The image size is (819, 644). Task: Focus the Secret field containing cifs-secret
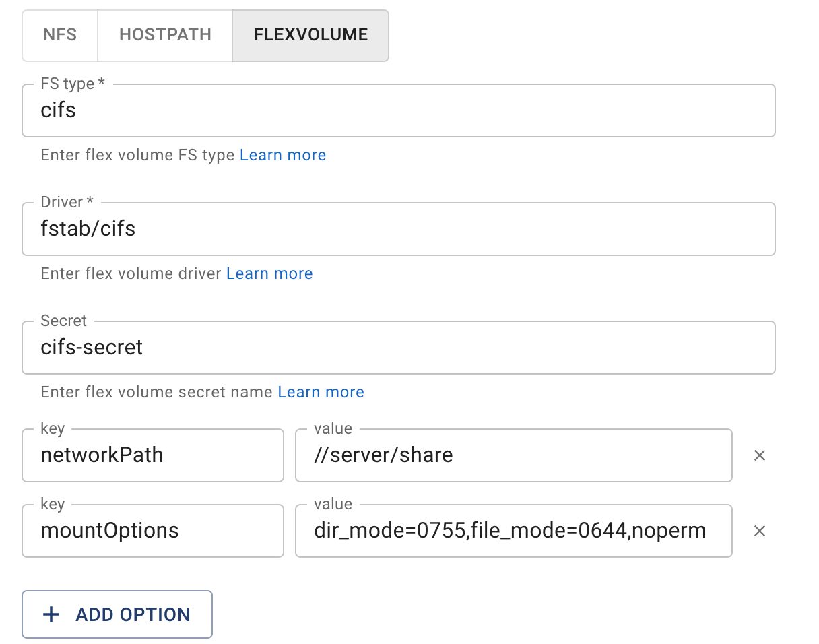(399, 348)
